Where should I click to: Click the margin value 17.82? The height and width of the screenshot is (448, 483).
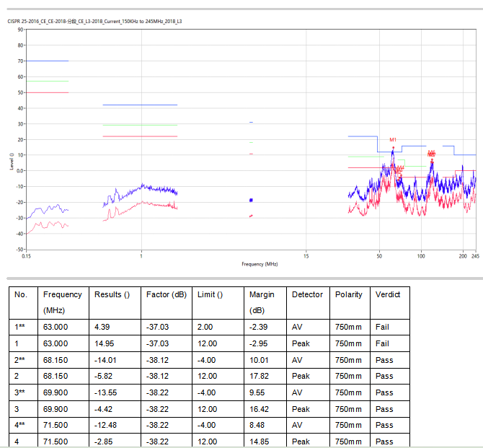tap(259, 376)
